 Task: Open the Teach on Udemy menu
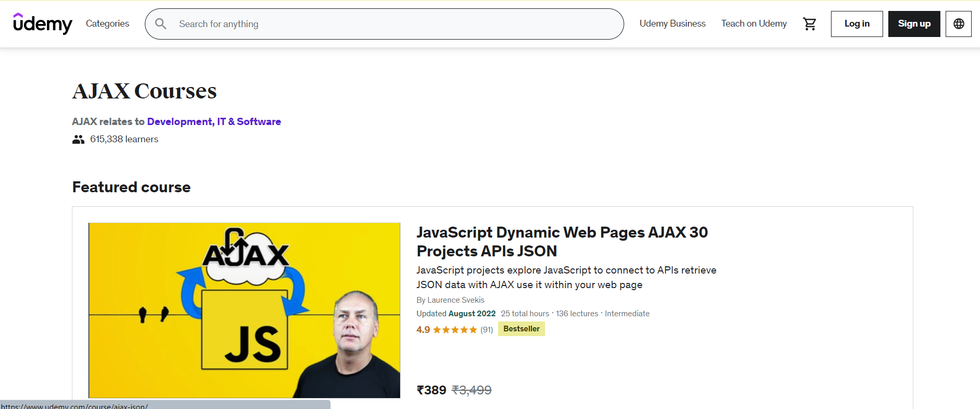(754, 23)
